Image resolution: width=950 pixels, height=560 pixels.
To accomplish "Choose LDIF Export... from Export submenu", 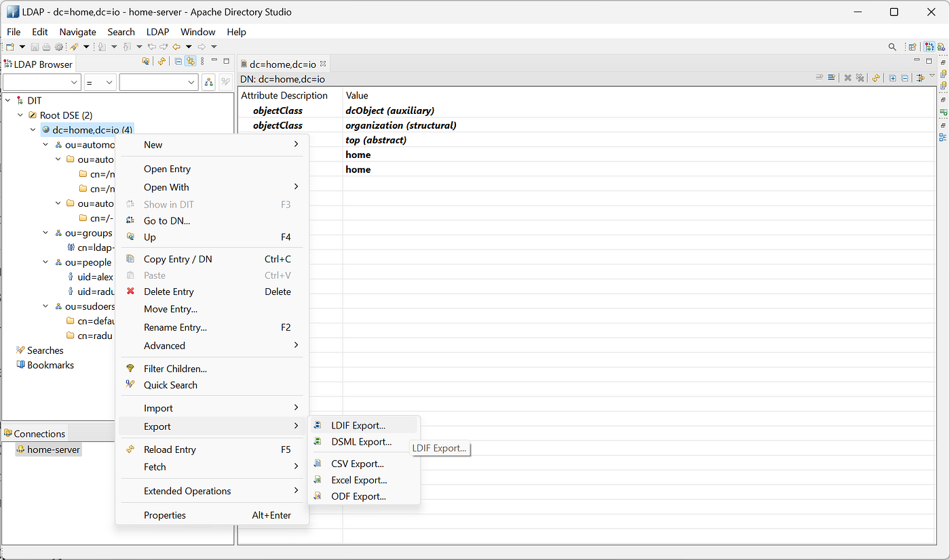I will (364, 426).
